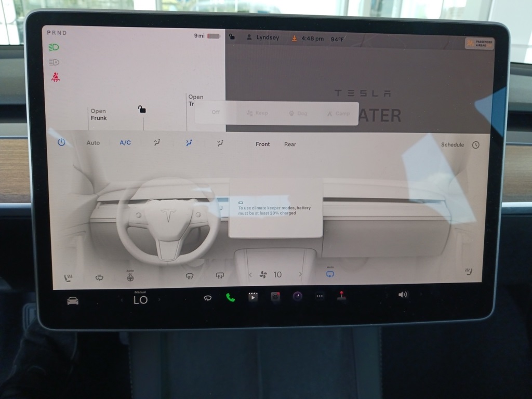Open vehicle controls via car icon
Image resolution: width=532 pixels, height=399 pixels.
point(73,301)
